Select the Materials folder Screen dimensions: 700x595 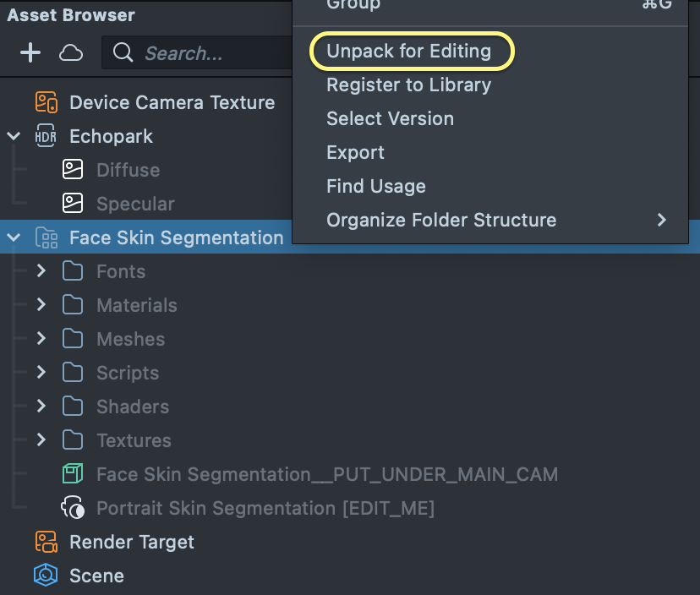pos(137,305)
